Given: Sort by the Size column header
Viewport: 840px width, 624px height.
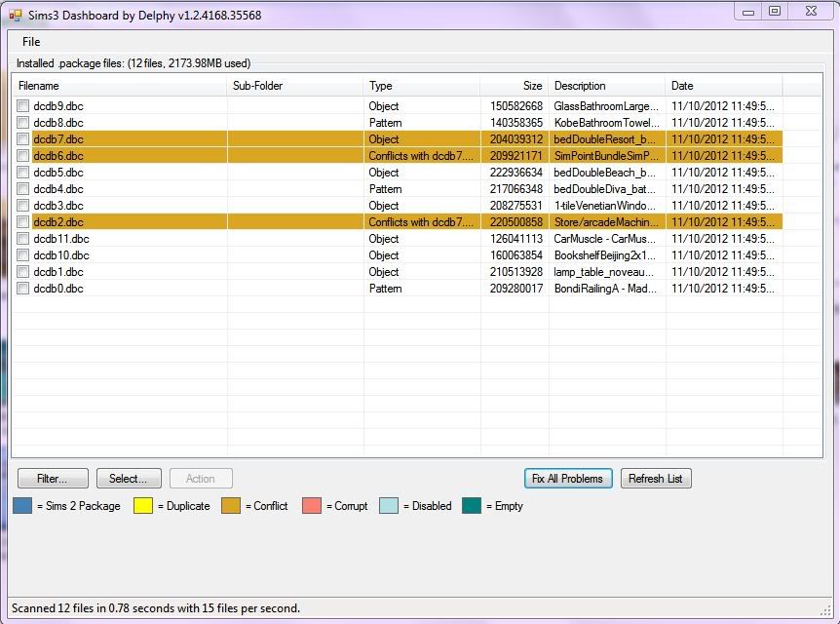Looking at the screenshot, I should 515,86.
